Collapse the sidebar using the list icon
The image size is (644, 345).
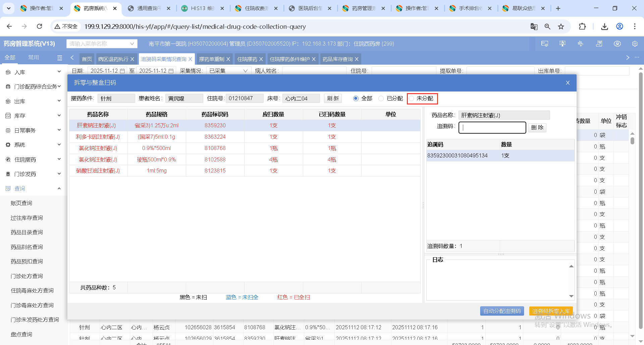point(60,58)
